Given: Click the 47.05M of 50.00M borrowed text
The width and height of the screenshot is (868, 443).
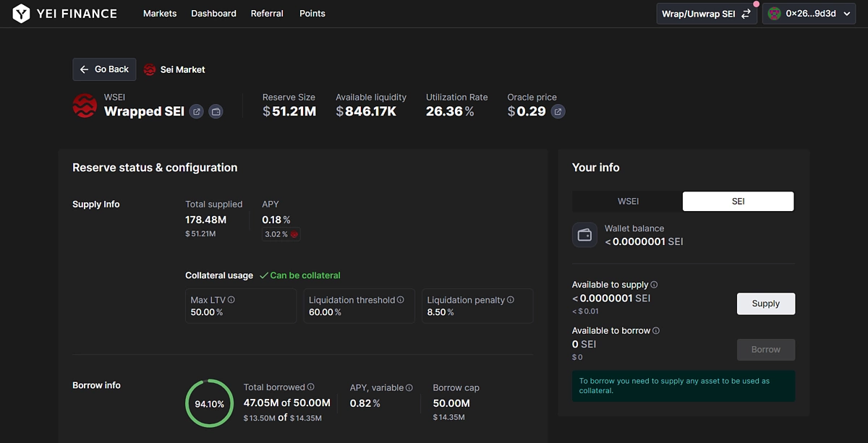Looking at the screenshot, I should click(287, 403).
